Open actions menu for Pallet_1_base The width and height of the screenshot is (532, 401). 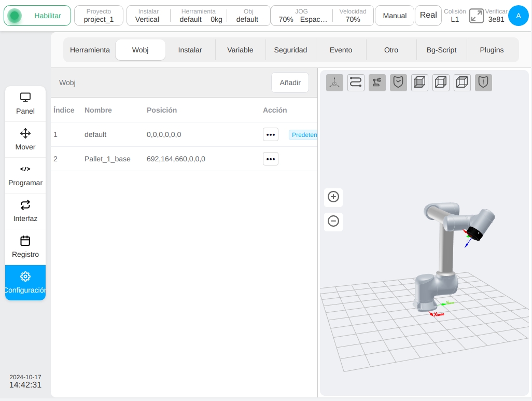(271, 159)
